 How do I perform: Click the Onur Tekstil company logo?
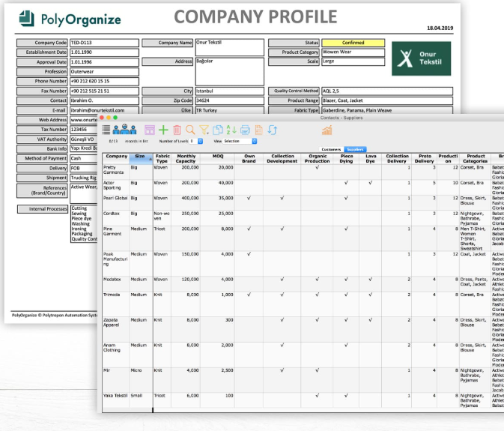tap(421, 58)
